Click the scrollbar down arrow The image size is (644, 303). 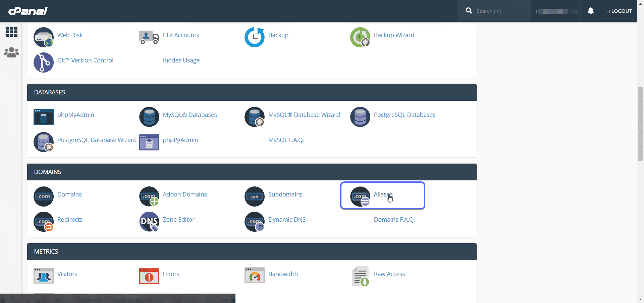pyautogui.click(x=641, y=300)
